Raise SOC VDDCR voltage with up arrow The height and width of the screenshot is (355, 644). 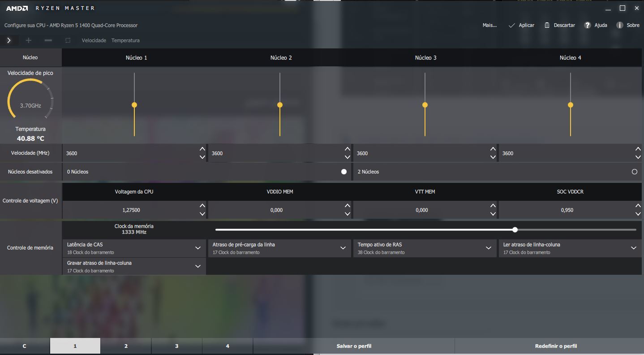pyautogui.click(x=638, y=206)
